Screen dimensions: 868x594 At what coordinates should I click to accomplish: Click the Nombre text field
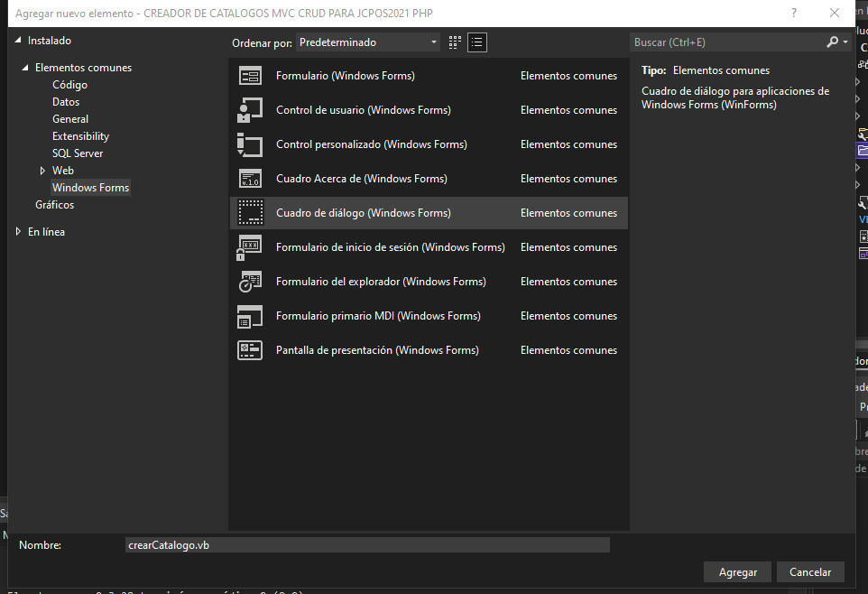[367, 545]
